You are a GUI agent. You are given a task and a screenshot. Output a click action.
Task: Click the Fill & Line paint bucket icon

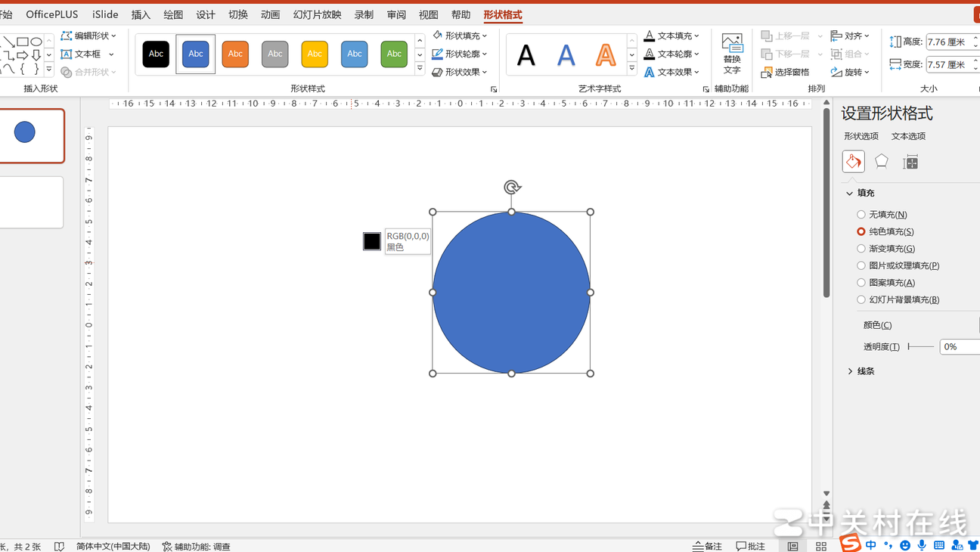pos(853,162)
